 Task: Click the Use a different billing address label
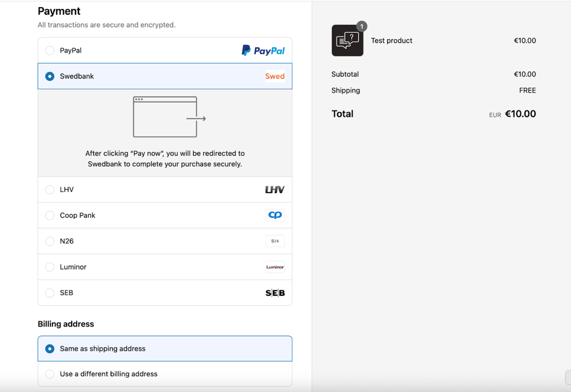pyautogui.click(x=109, y=374)
